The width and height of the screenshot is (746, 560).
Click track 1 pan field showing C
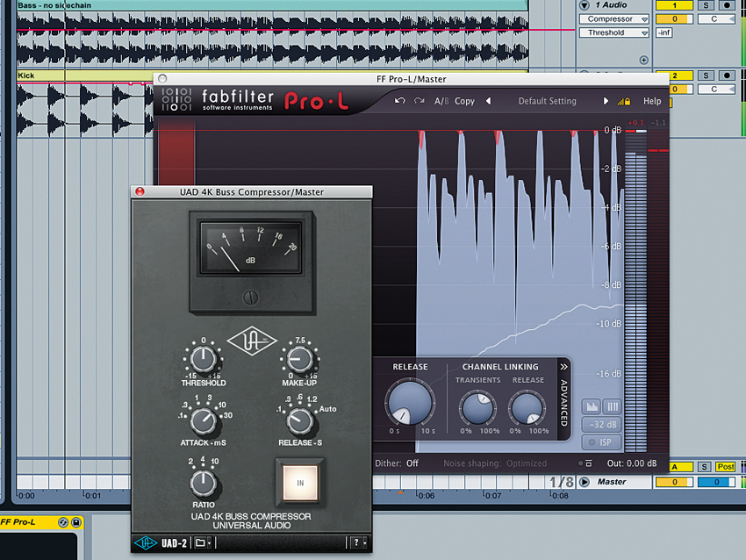[x=716, y=19]
